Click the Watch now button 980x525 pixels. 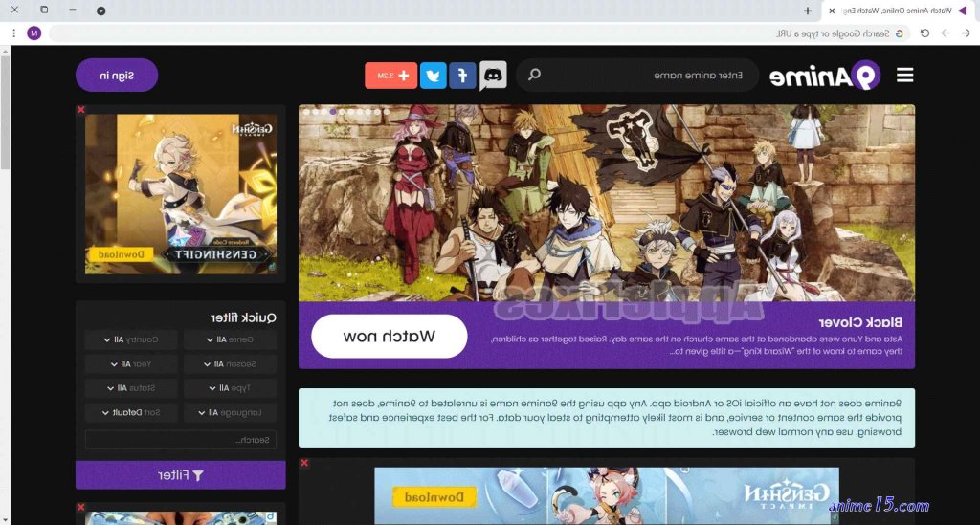point(390,337)
